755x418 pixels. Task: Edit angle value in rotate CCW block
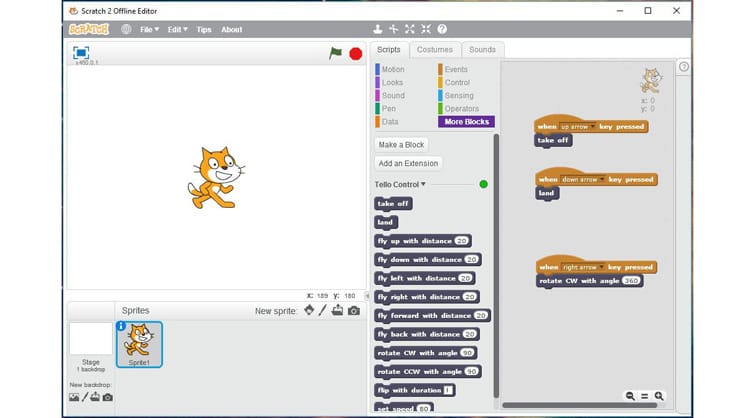[471, 371]
